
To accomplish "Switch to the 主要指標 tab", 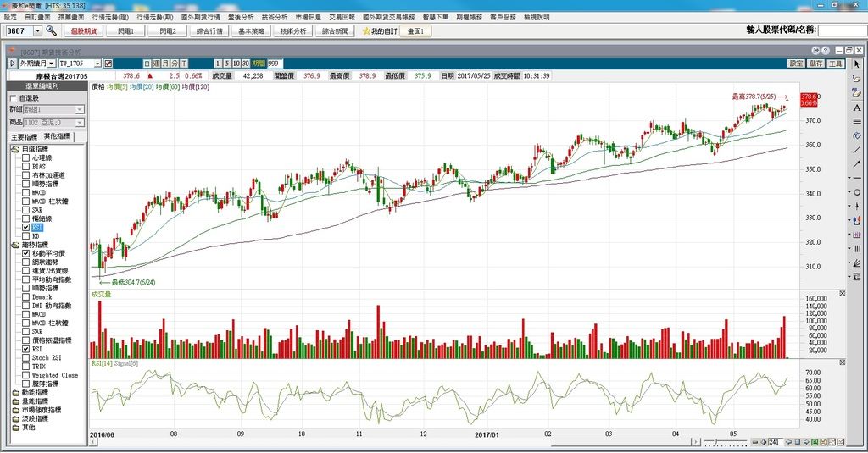I will point(25,136).
